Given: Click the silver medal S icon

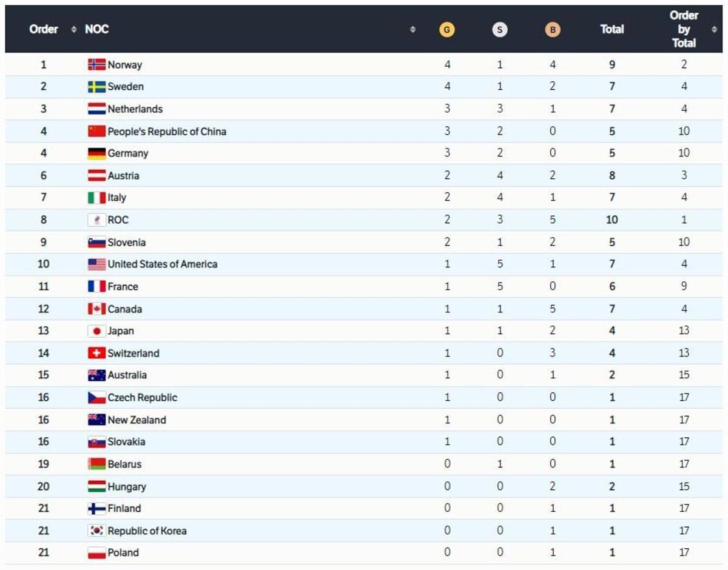Looking at the screenshot, I should coord(499,29).
